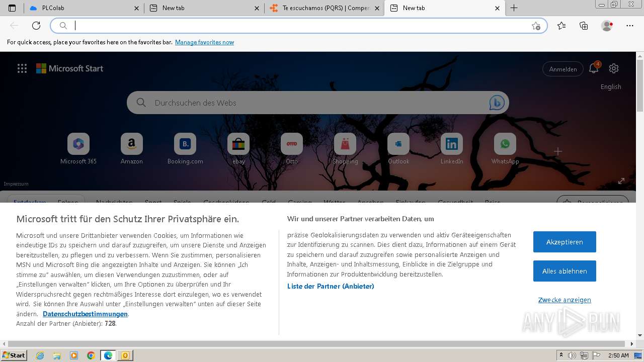
Task: Switch language to English
Action: 611,86
